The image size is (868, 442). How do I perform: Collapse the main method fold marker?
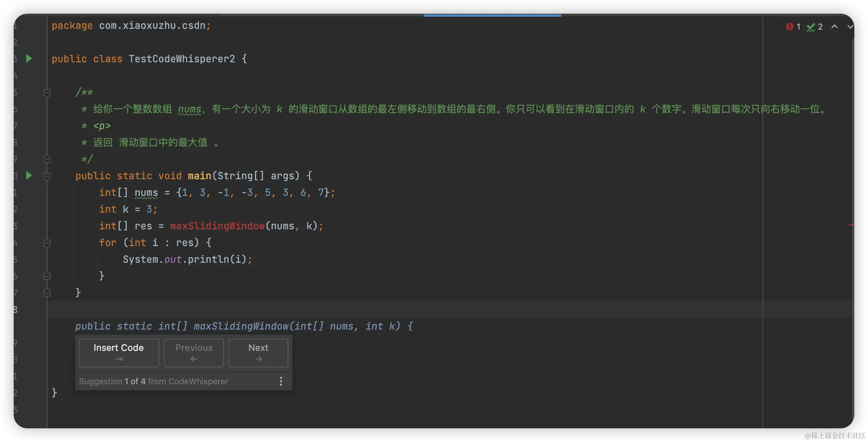[x=47, y=176]
